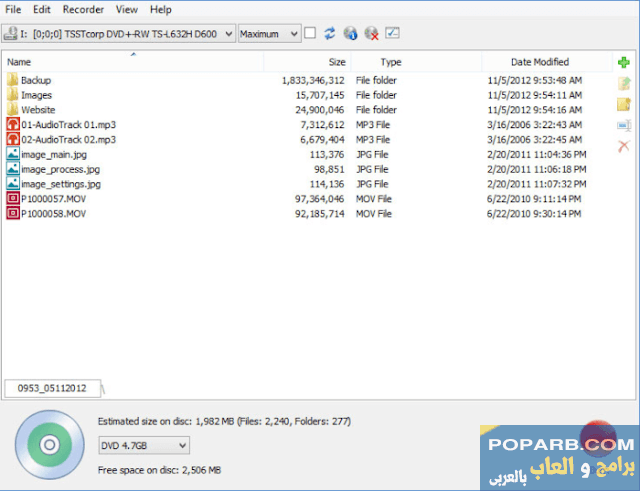Image resolution: width=640 pixels, height=491 pixels.
Task: Open the Recorder menu
Action: click(83, 9)
